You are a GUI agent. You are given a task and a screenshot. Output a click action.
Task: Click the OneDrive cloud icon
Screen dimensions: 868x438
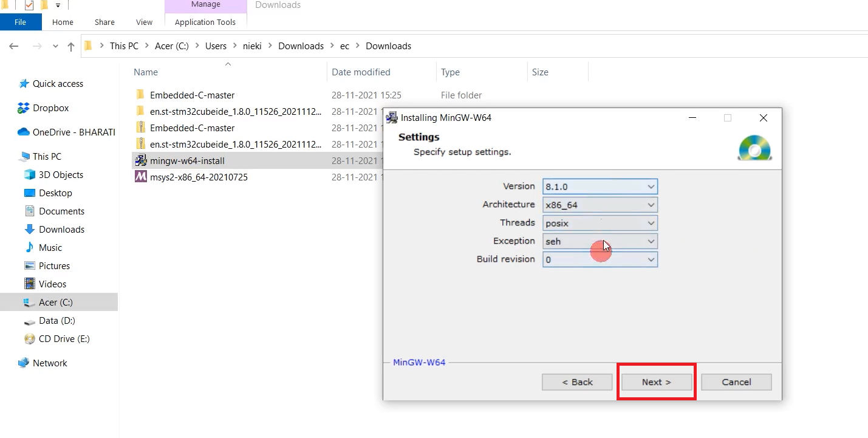tap(24, 132)
